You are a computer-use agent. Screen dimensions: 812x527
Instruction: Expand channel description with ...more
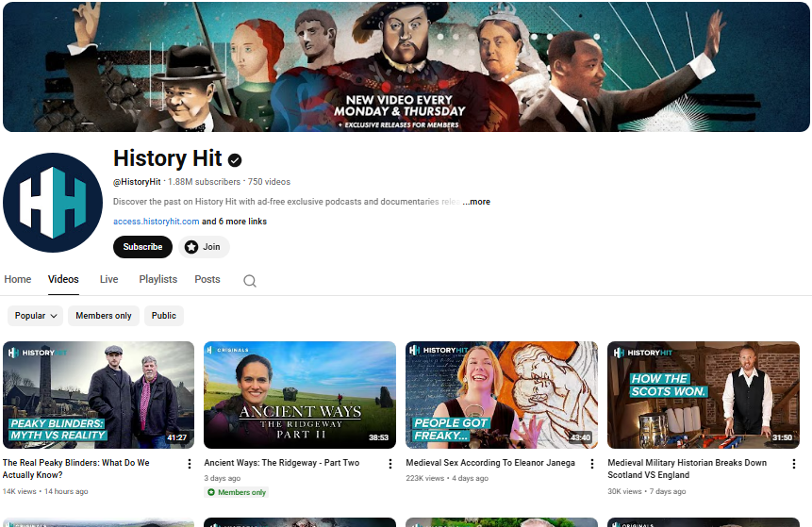[x=476, y=202]
